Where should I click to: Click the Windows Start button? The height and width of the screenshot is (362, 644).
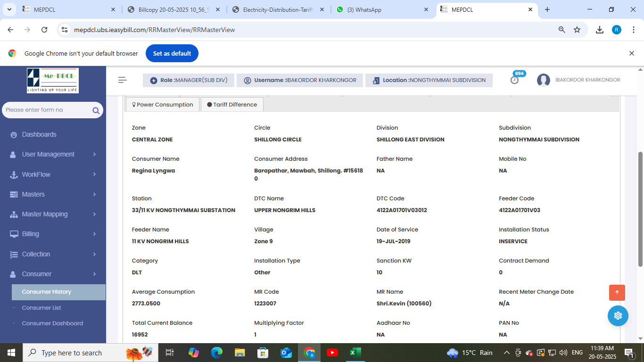click(11, 353)
